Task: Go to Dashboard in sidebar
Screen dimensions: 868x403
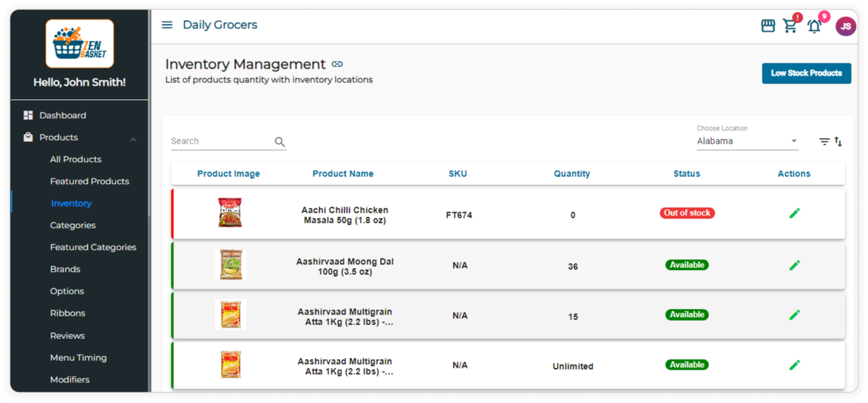Action: [x=63, y=116]
